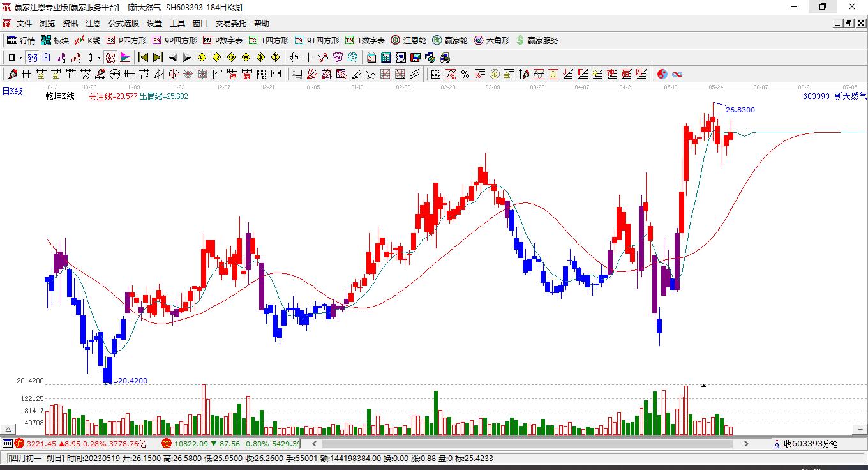
Task: Open the 赢家轮 wheel tool
Action: 450,40
